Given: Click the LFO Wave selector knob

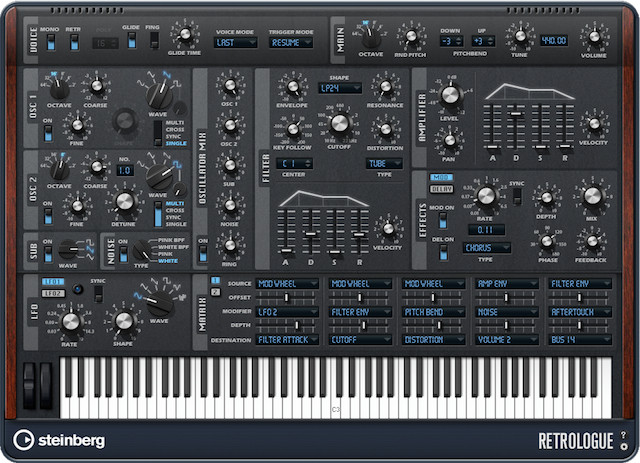Looking at the screenshot, I should click(x=159, y=303).
